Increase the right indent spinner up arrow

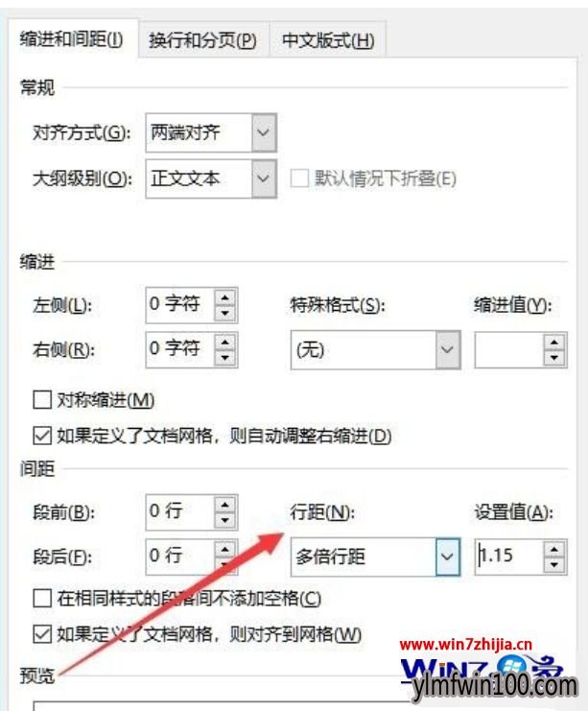(x=225, y=342)
